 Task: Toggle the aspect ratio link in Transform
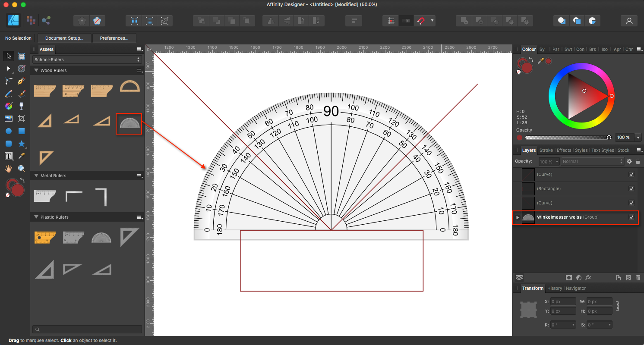619,306
